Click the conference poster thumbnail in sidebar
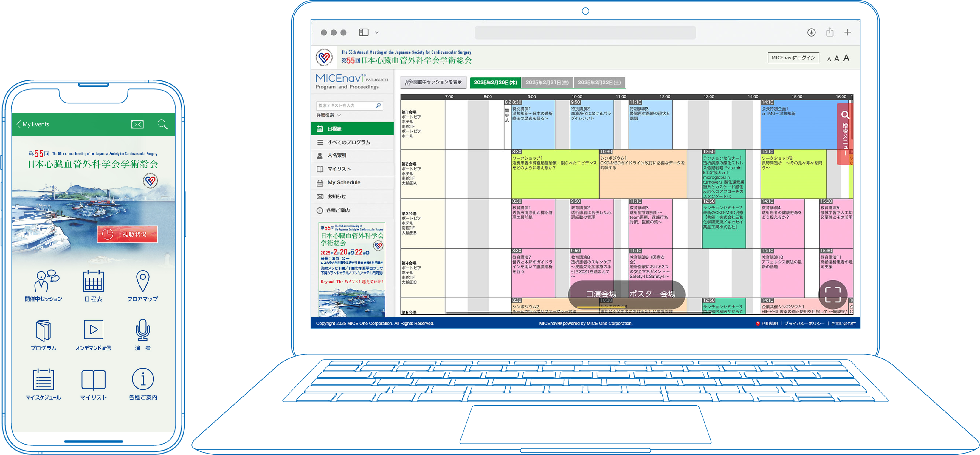Image resolution: width=980 pixels, height=455 pixels. pos(352,269)
